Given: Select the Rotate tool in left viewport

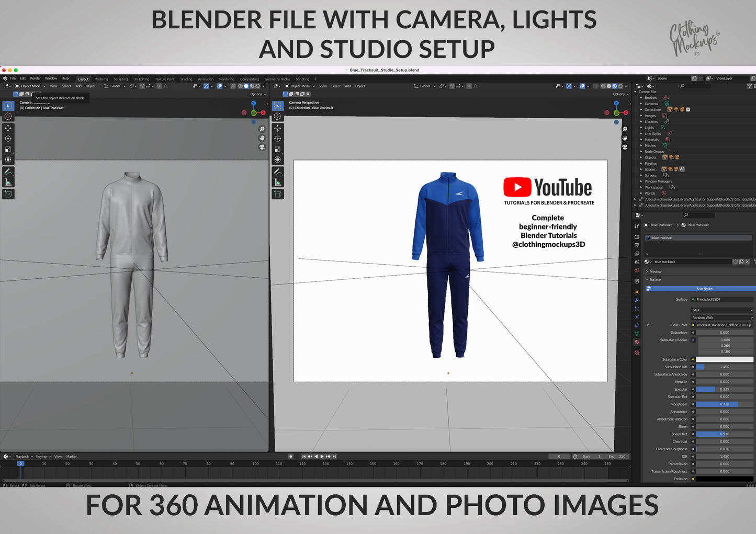Looking at the screenshot, I should tap(8, 139).
